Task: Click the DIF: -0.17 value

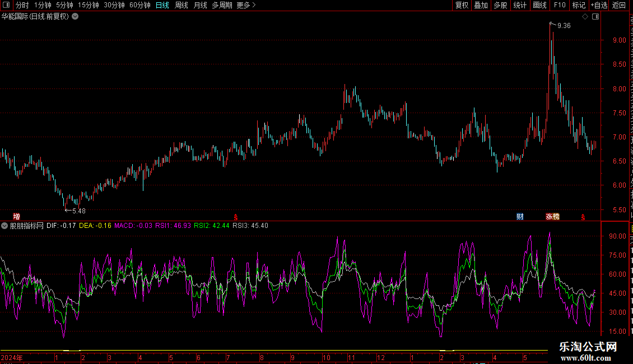Action: coord(62,226)
